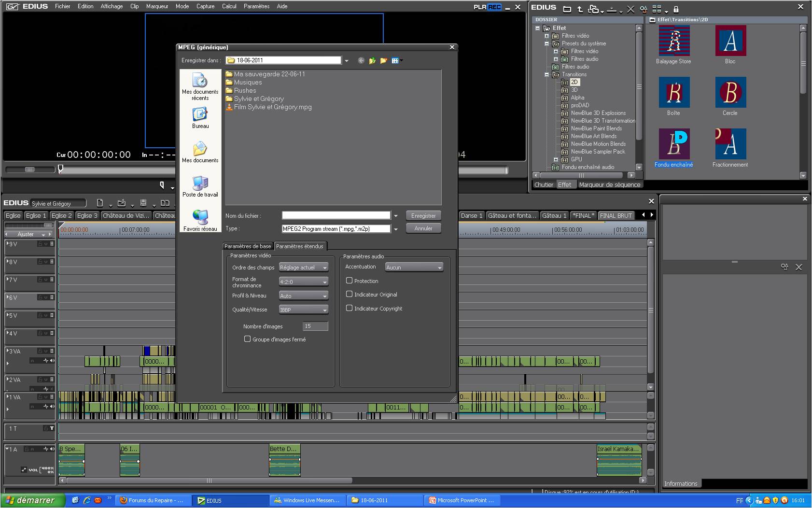Open Internet Explorer from quick launch

pos(87,500)
